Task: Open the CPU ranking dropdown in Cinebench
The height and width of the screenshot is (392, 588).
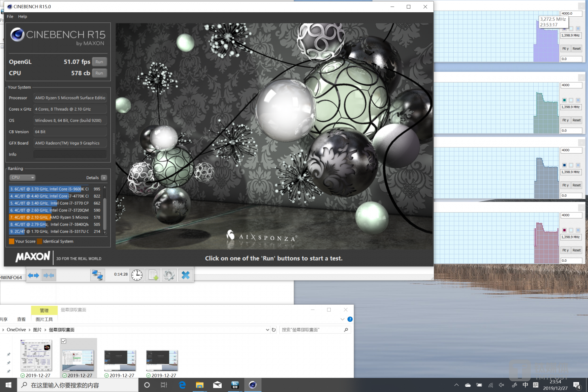Action: (x=22, y=177)
